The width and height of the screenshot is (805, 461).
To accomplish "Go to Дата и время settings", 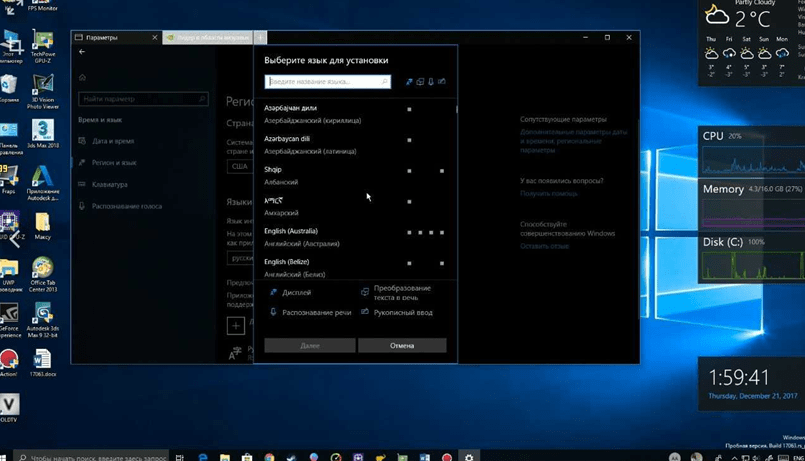I will point(112,141).
